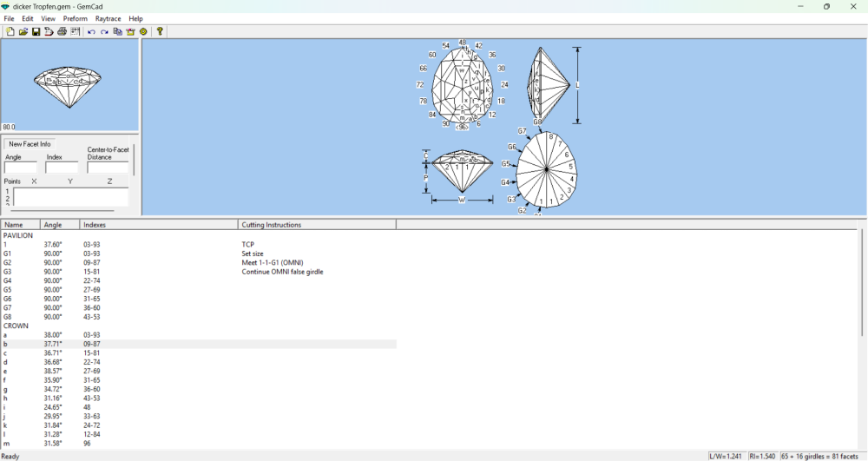The height and width of the screenshot is (461, 868).
Task: Open the Preform menu
Action: click(x=75, y=18)
